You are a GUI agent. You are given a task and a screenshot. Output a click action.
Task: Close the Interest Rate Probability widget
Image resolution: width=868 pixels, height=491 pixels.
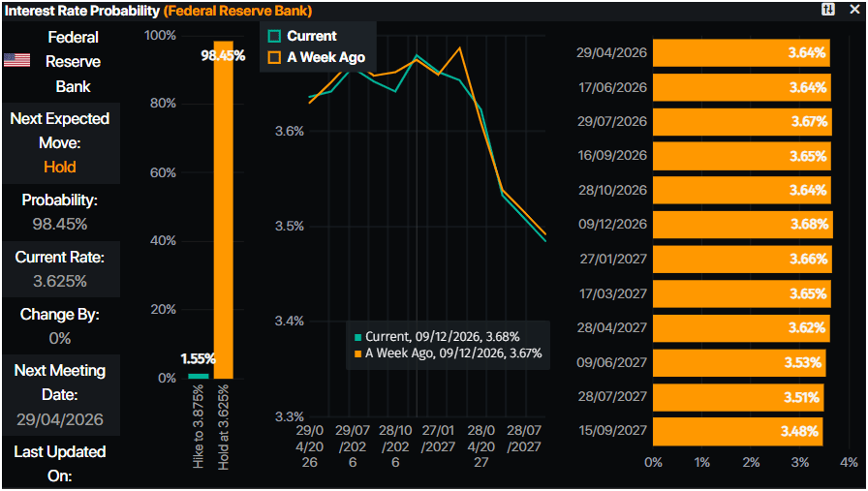pos(853,9)
